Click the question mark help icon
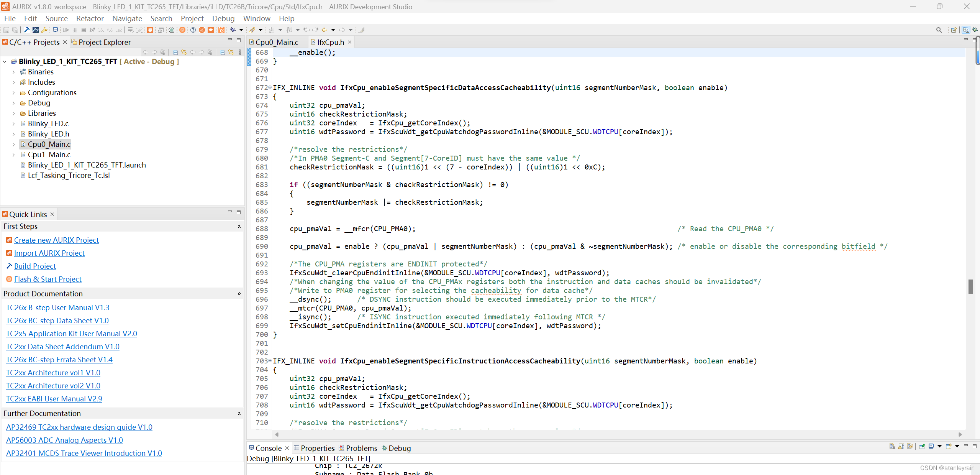Viewport: 980px width, 475px height. coord(193,30)
